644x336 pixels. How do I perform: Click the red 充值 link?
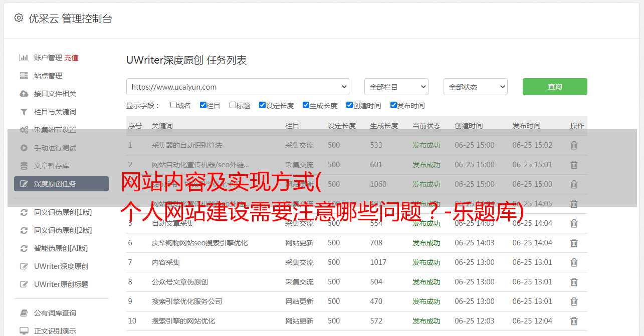(x=71, y=58)
